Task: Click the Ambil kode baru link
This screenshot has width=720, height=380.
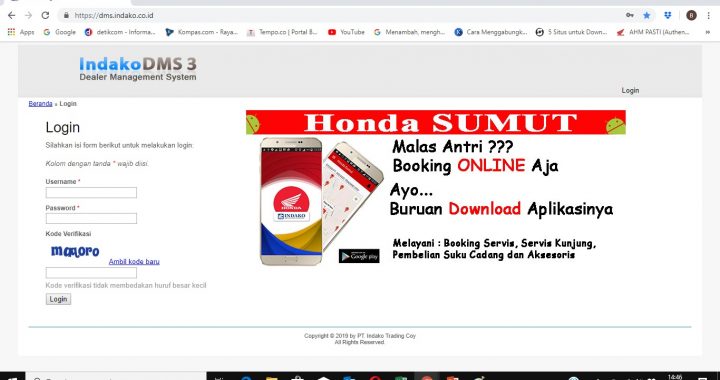Action: pos(134,262)
